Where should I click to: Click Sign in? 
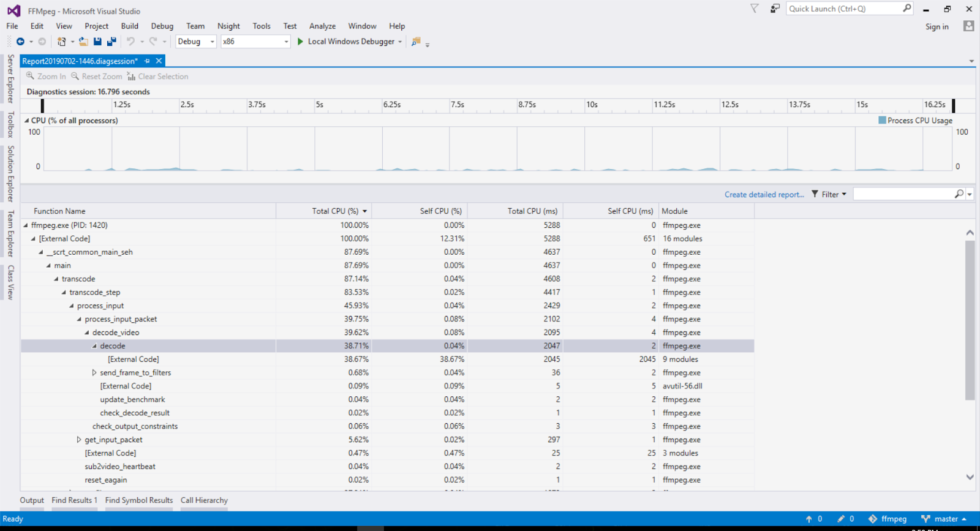[x=937, y=26]
